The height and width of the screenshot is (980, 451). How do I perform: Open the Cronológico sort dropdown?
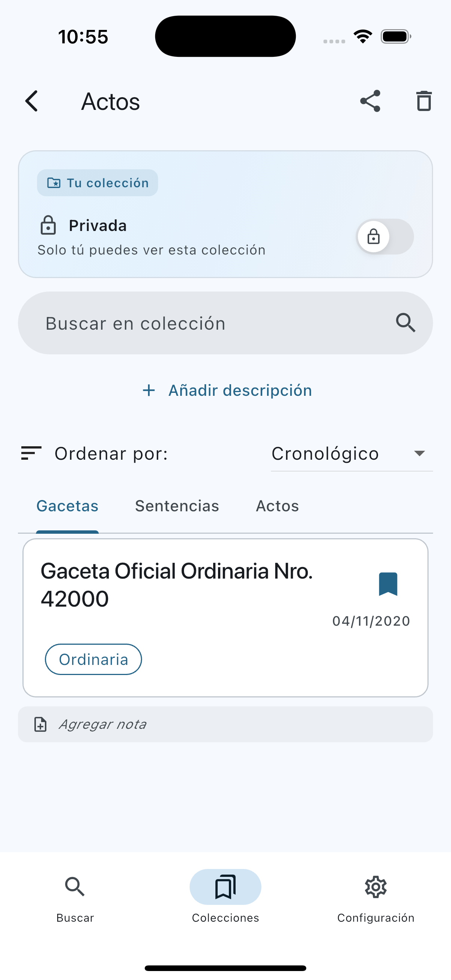point(325,453)
